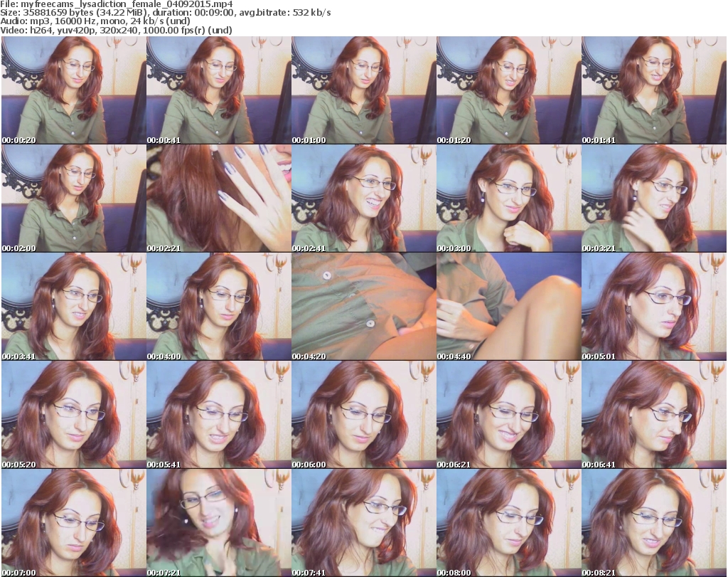Choose the frame at 00:02:00

pos(73,198)
